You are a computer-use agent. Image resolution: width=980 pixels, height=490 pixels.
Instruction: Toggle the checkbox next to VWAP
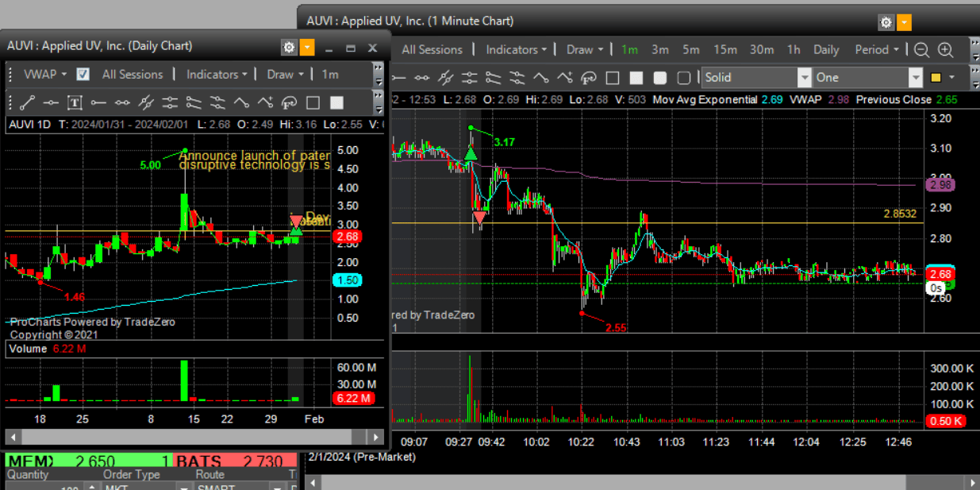(x=83, y=74)
